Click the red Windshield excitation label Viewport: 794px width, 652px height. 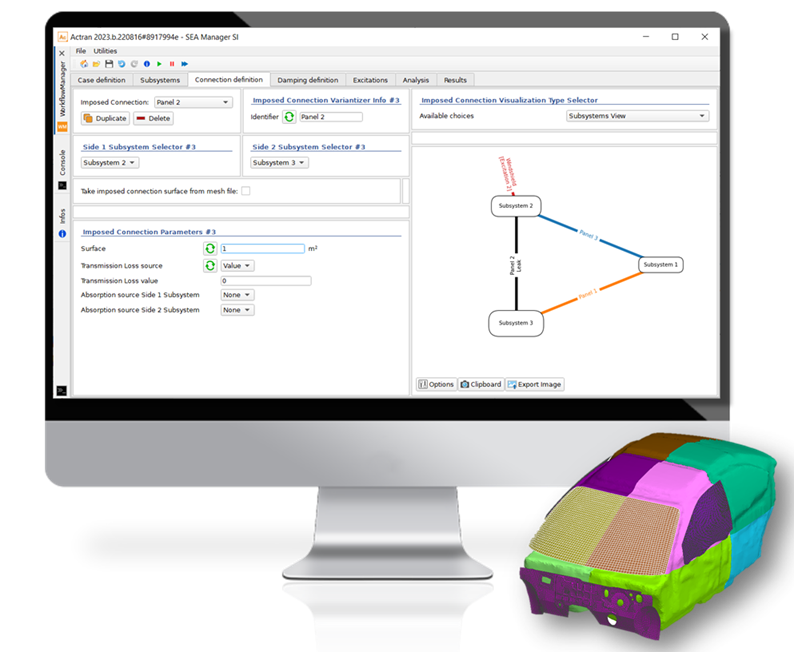(506, 175)
